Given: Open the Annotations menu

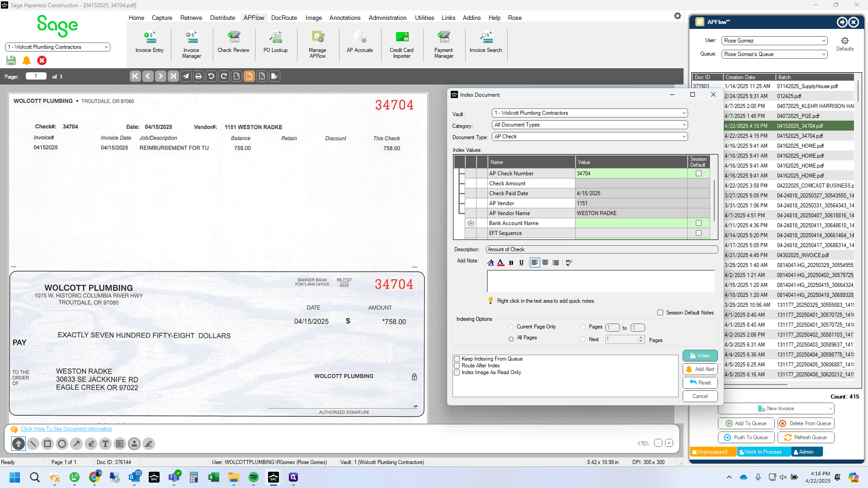Looking at the screenshot, I should [345, 18].
